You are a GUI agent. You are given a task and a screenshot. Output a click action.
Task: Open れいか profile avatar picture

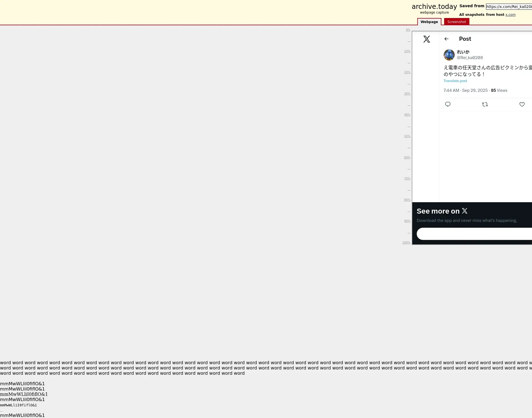pos(449,55)
